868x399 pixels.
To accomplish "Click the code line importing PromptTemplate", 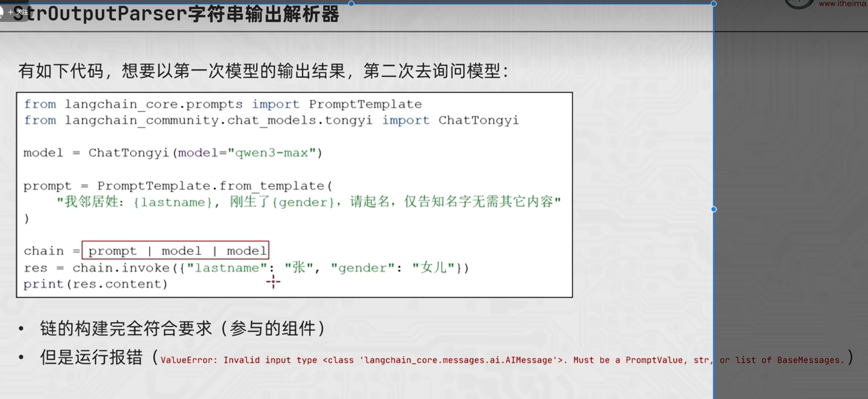I will (223, 104).
